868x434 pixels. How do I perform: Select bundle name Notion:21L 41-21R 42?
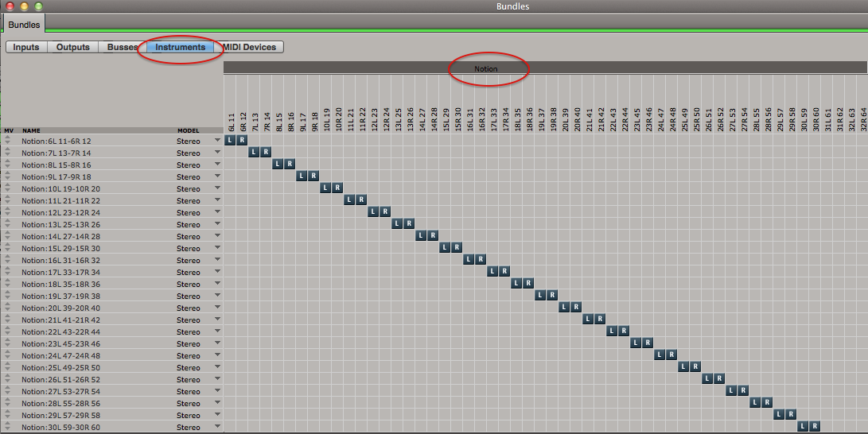click(61, 320)
